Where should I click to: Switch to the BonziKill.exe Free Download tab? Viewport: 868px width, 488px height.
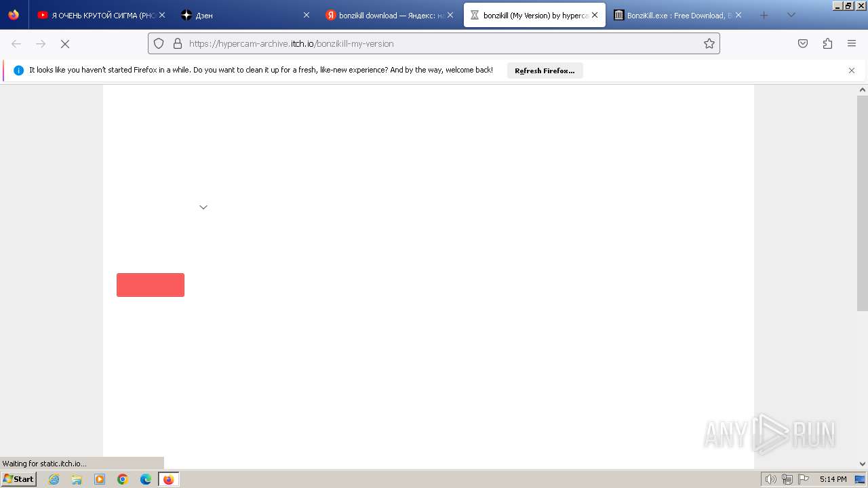coord(678,15)
